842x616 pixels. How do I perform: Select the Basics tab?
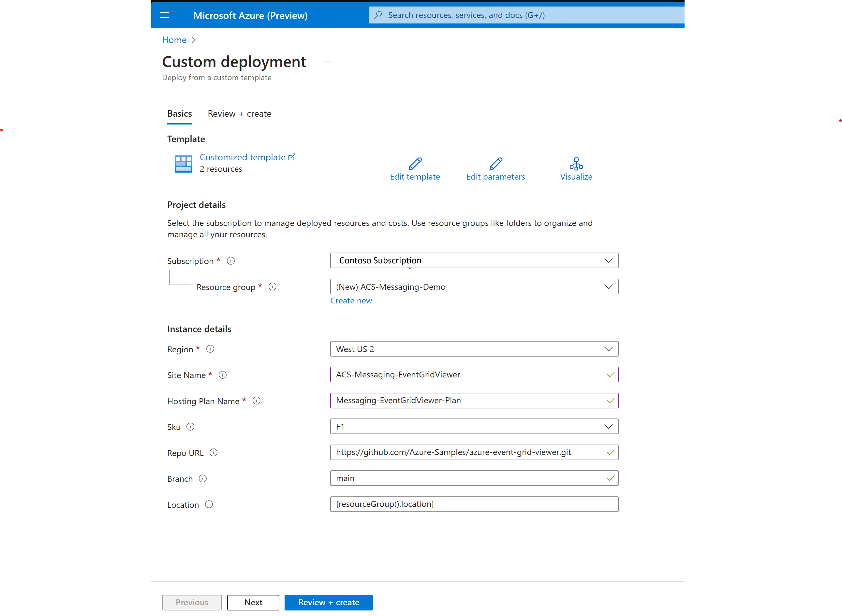point(179,113)
